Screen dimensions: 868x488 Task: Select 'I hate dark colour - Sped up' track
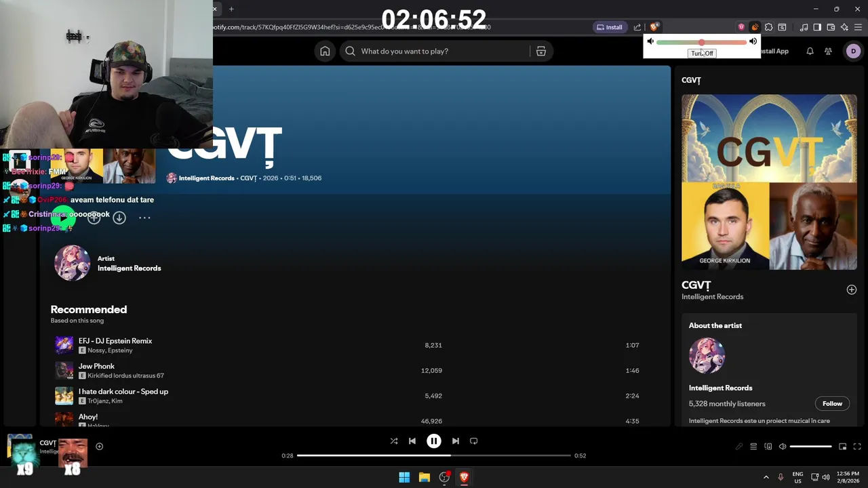[x=123, y=391]
